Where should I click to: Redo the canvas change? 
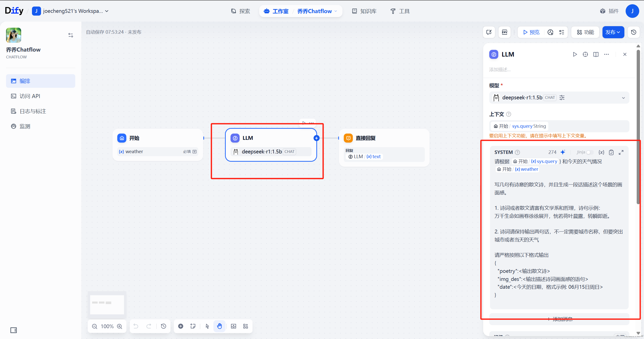149,326
